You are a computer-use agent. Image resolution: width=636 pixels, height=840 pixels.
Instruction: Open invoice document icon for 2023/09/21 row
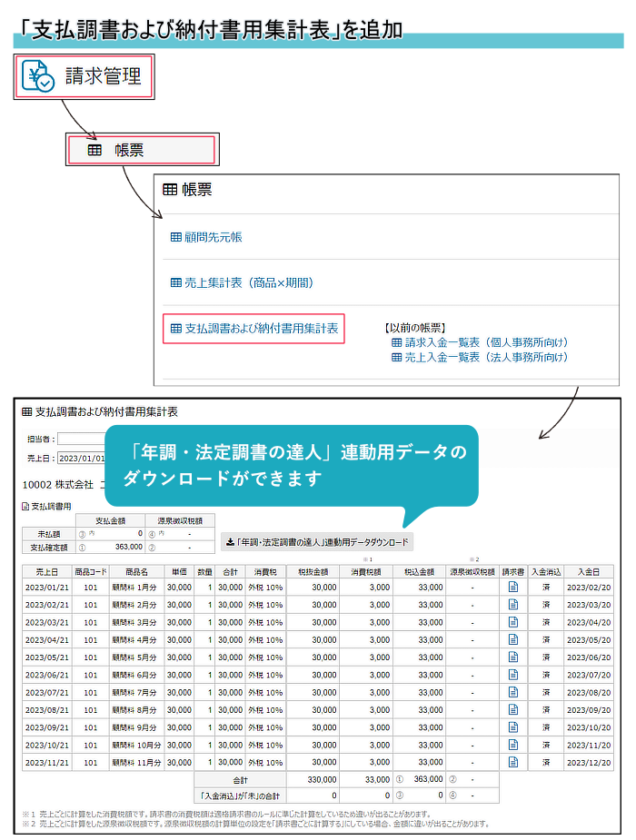512,727
